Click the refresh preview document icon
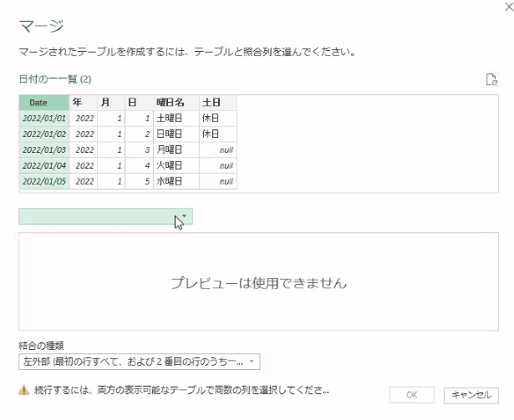 (491, 79)
